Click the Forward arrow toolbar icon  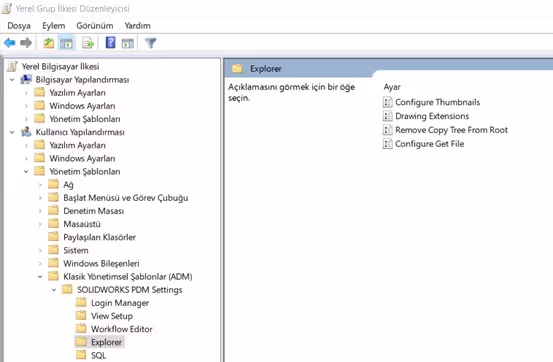click(26, 43)
